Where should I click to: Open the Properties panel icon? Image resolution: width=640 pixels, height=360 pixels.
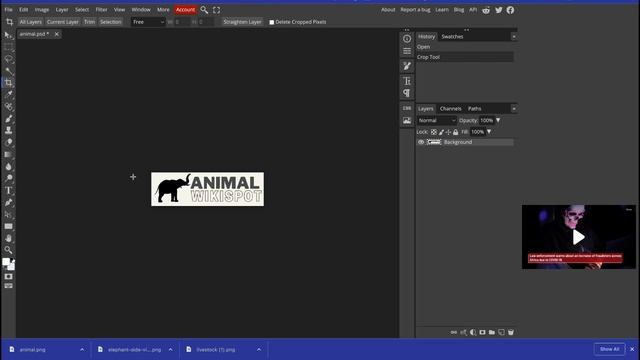pos(407,51)
